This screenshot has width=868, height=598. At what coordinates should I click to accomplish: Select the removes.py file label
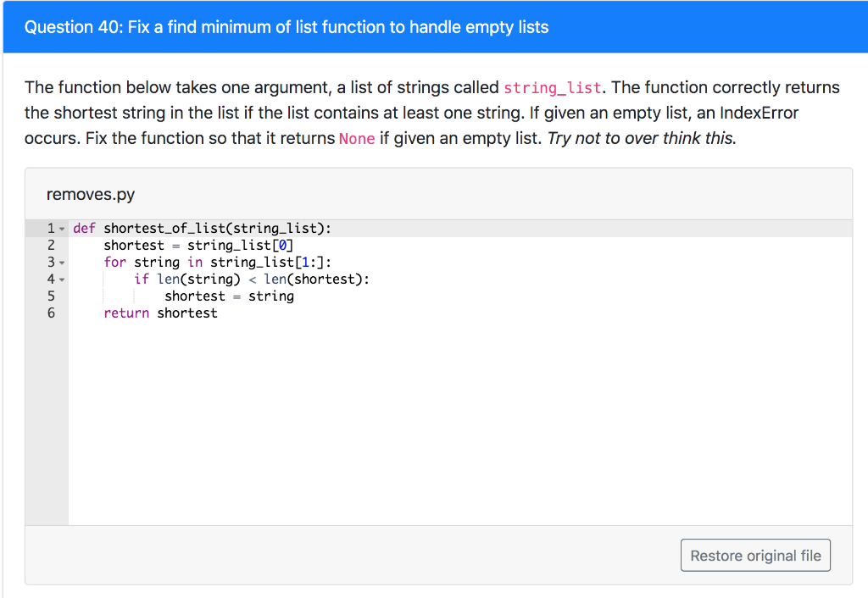pyautogui.click(x=90, y=194)
